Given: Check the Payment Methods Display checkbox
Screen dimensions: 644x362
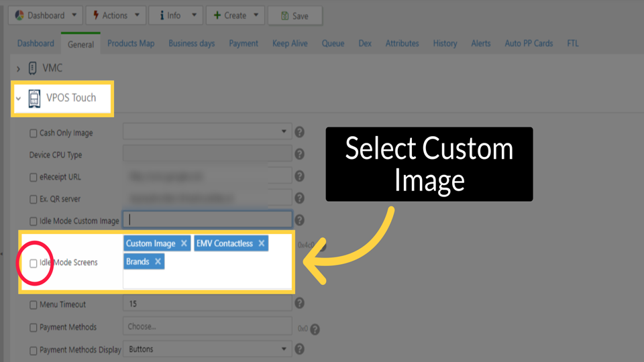Looking at the screenshot, I should [34, 351].
